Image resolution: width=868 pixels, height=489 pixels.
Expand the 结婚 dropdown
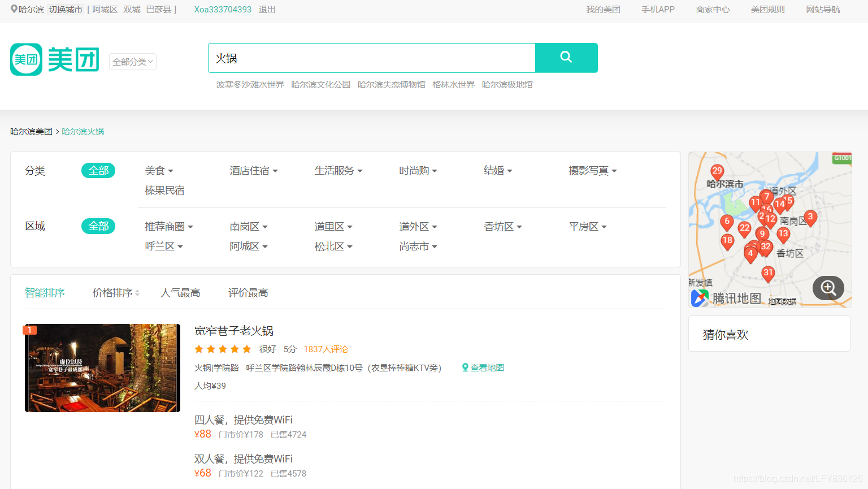point(498,171)
